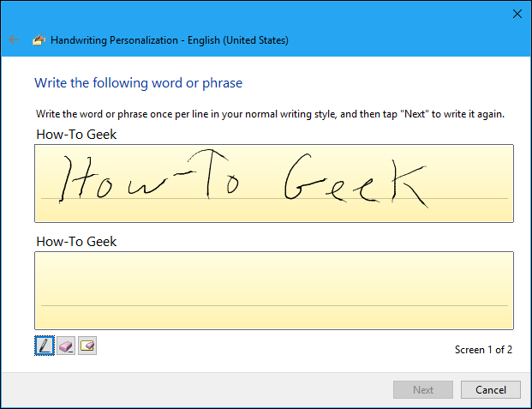The width and height of the screenshot is (532, 409).
Task: Cancel the handwriting personalization wizard
Action: coord(490,389)
